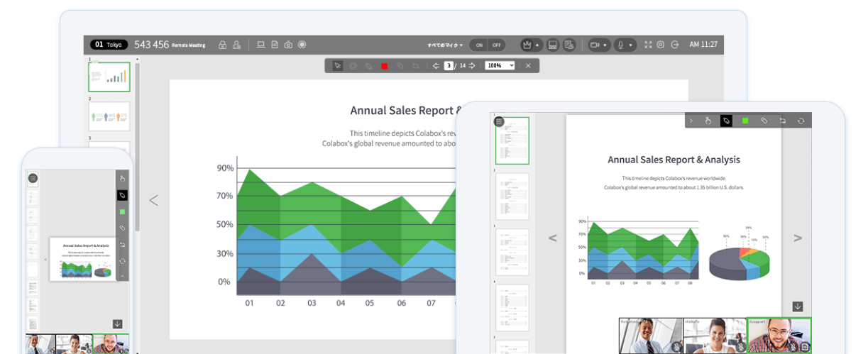Pick the red color swatch in annotation bar
The width and height of the screenshot is (868, 354).
click(384, 66)
